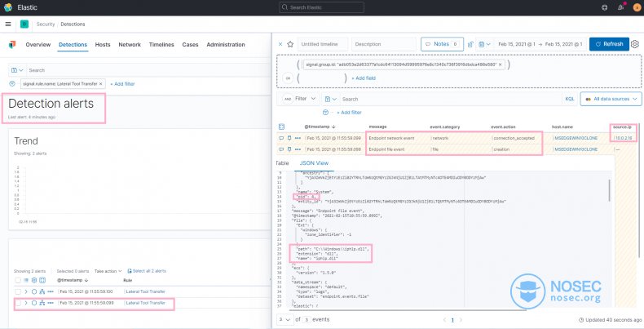Image resolution: width=644 pixels, height=329 pixels.
Task: Open the hamburger navigation menu
Action: click(8, 24)
